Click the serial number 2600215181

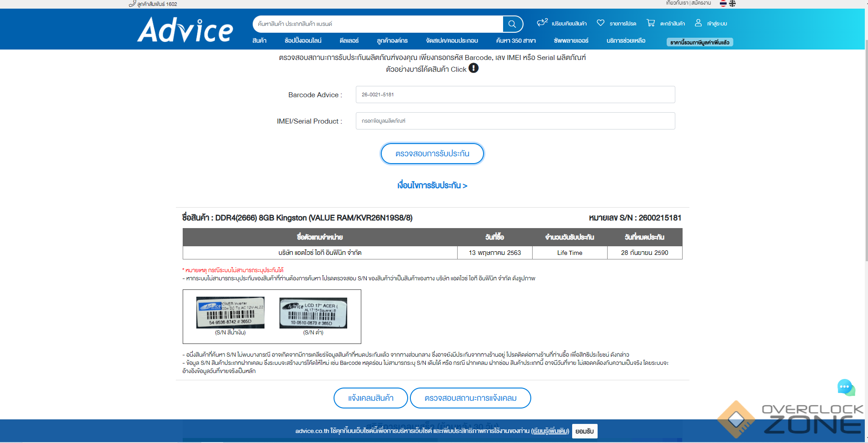pyautogui.click(x=660, y=218)
